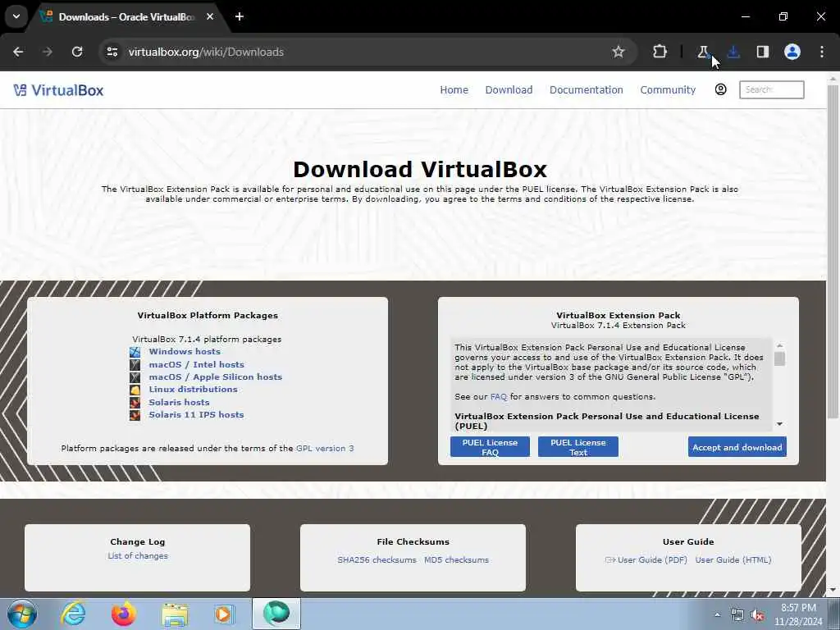This screenshot has height=630, width=840.
Task: Click the PUEL License Text button
Action: (x=578, y=447)
